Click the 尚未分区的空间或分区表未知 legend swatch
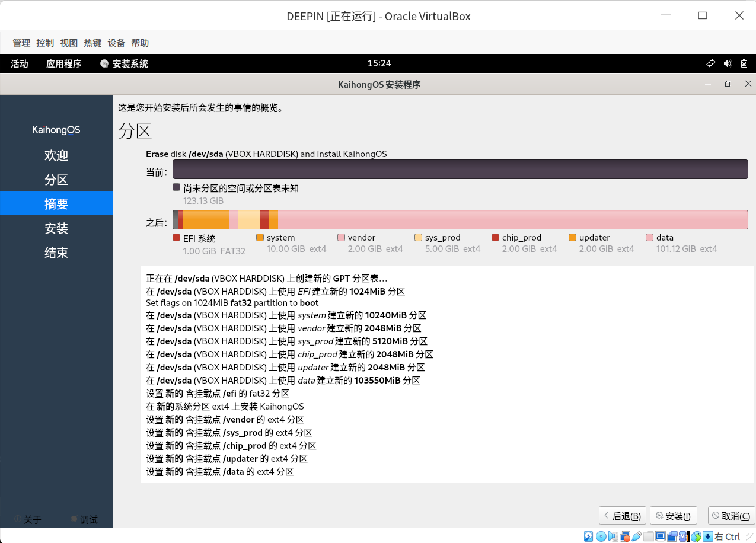The height and width of the screenshot is (543, 756). coord(176,187)
